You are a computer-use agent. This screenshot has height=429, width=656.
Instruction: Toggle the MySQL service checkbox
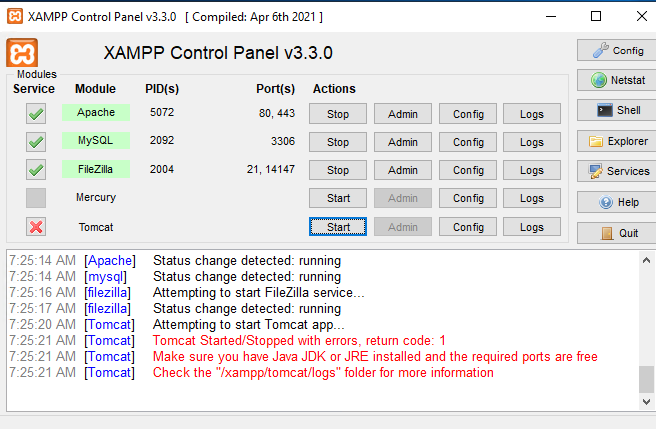(36, 142)
